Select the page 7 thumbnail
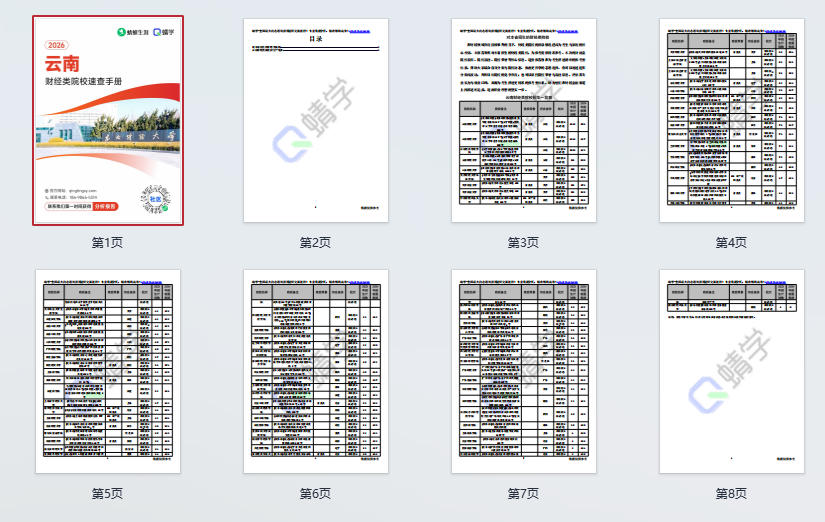825x522 pixels. 524,371
